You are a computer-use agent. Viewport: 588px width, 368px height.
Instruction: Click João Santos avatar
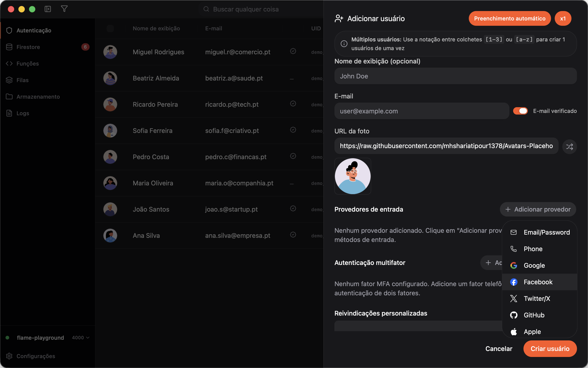(x=110, y=209)
